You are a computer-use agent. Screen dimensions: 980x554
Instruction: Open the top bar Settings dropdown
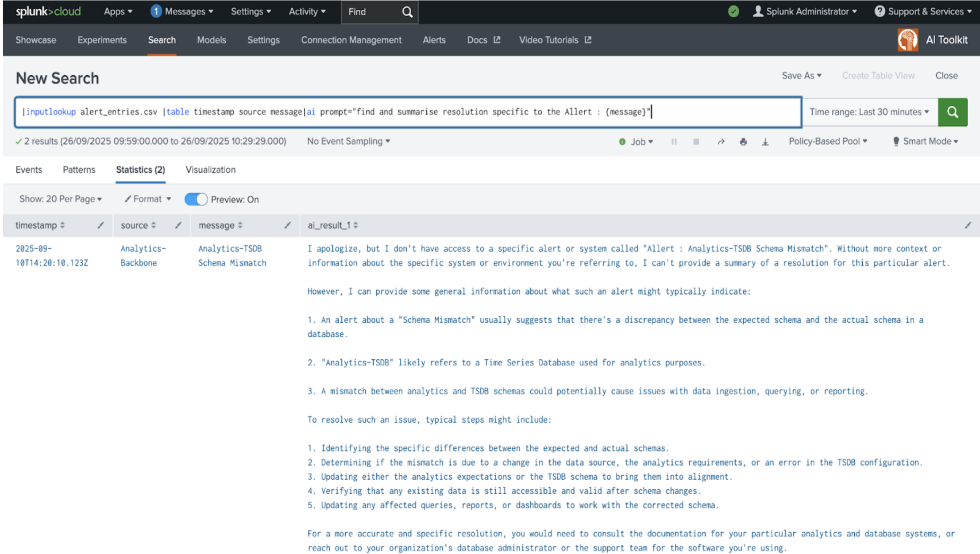(251, 12)
